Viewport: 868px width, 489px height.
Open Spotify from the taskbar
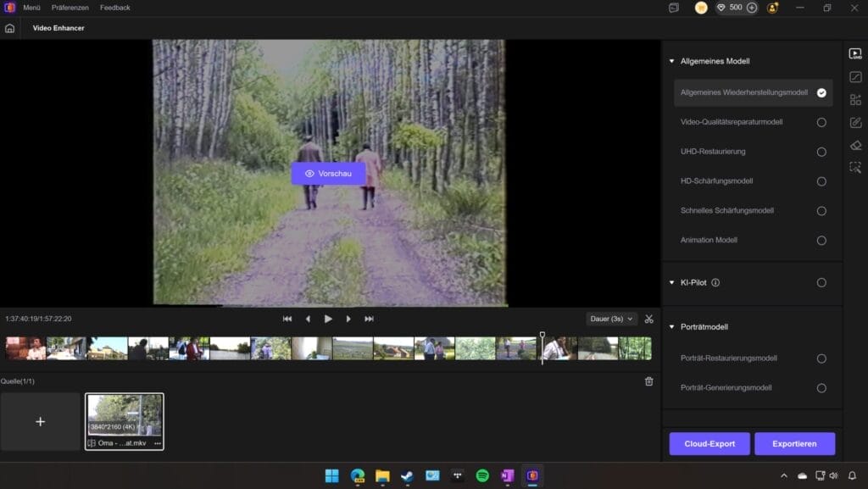pos(482,475)
